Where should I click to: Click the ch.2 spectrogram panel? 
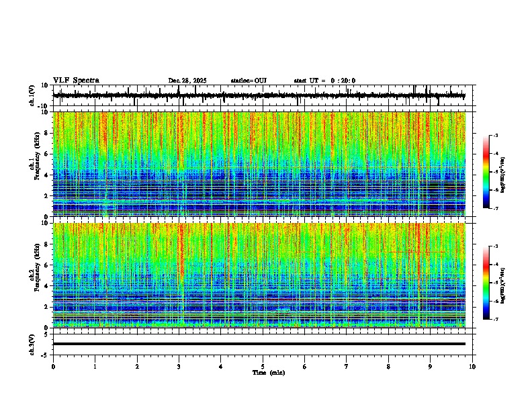point(259,275)
